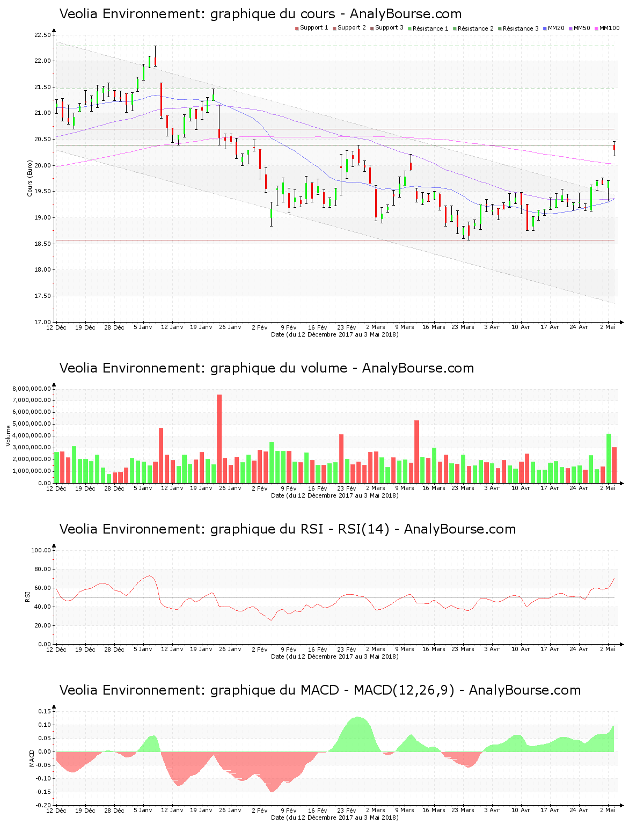The width and height of the screenshot is (644, 832).
Task: Click the date range caption below price chart
Action: (x=335, y=334)
